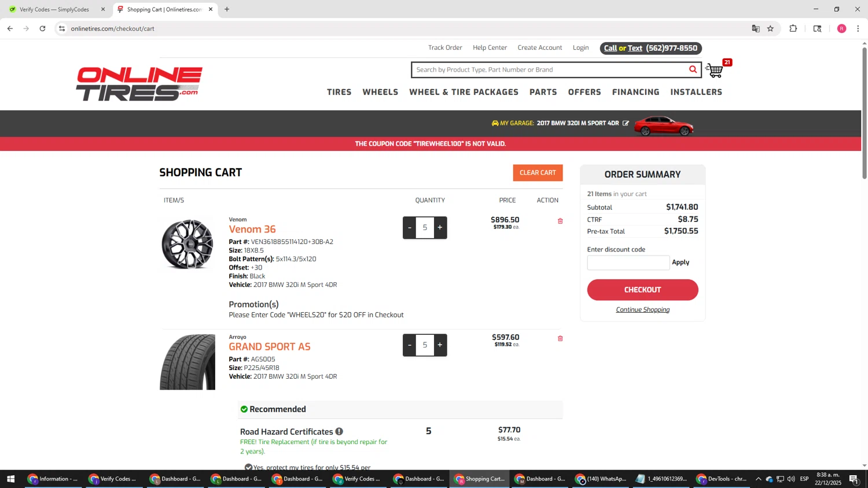
Task: Delete the Venom 36 item with trash icon
Action: tap(560, 221)
